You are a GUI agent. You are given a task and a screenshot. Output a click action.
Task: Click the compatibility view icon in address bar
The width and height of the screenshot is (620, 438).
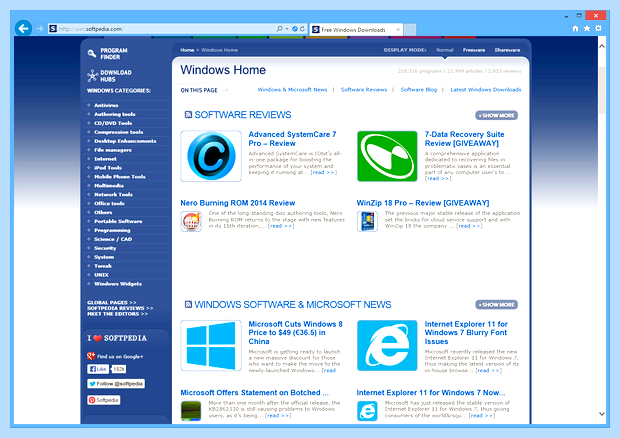point(295,28)
